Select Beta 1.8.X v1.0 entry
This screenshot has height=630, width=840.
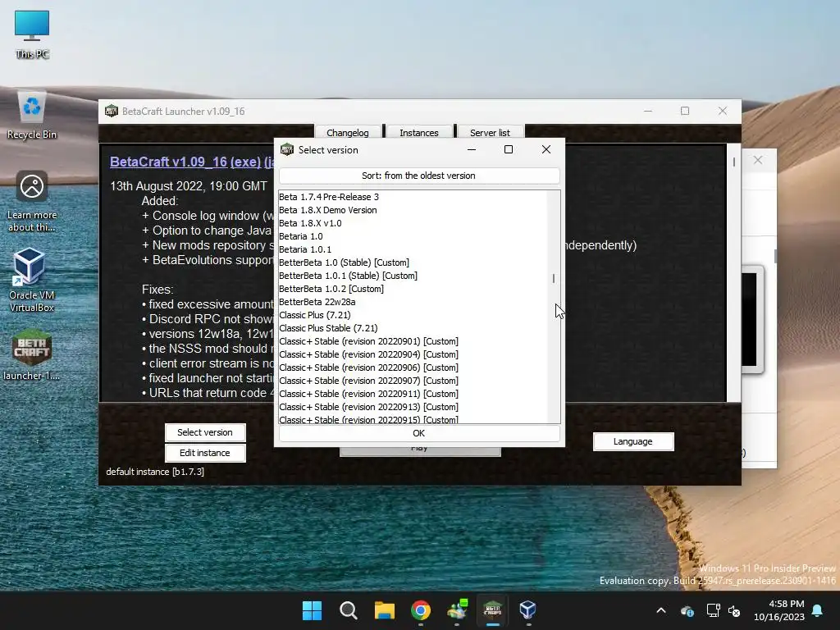pyautogui.click(x=413, y=223)
